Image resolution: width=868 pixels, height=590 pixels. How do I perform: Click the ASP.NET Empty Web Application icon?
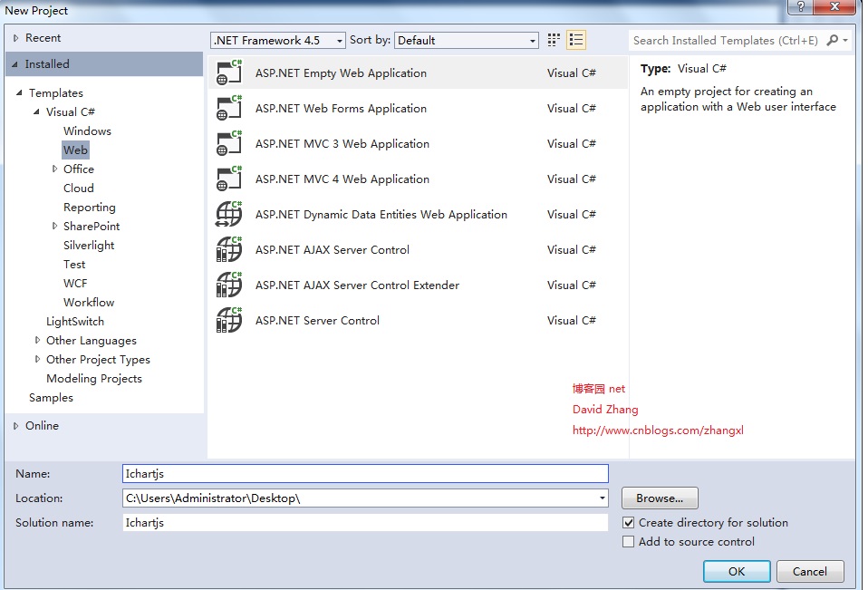point(229,73)
